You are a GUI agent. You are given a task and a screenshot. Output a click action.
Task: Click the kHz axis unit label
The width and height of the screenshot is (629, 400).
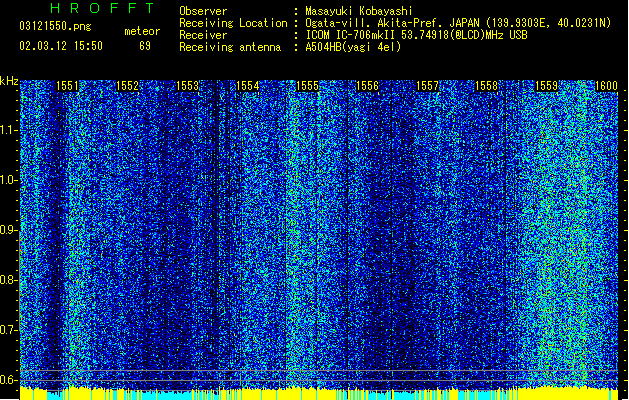[9, 81]
